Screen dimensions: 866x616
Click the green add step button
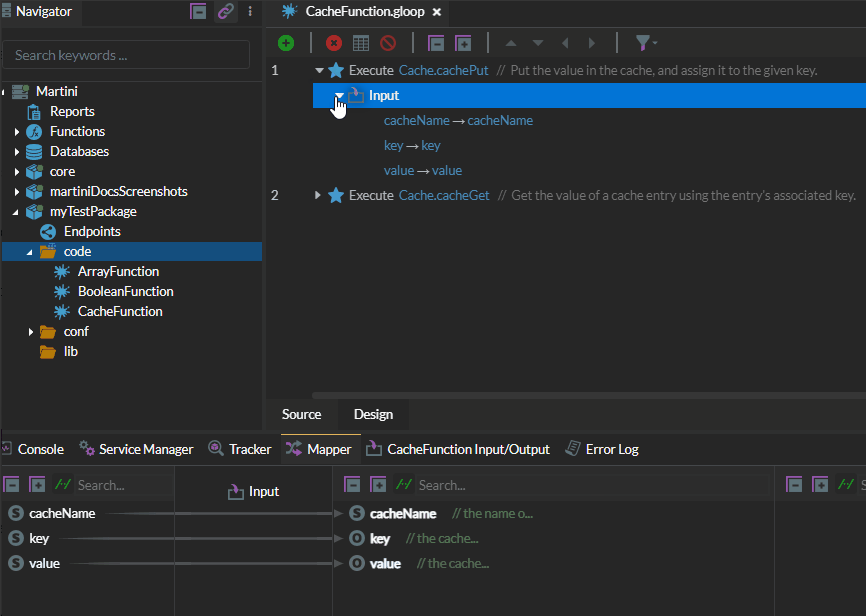tap(286, 43)
